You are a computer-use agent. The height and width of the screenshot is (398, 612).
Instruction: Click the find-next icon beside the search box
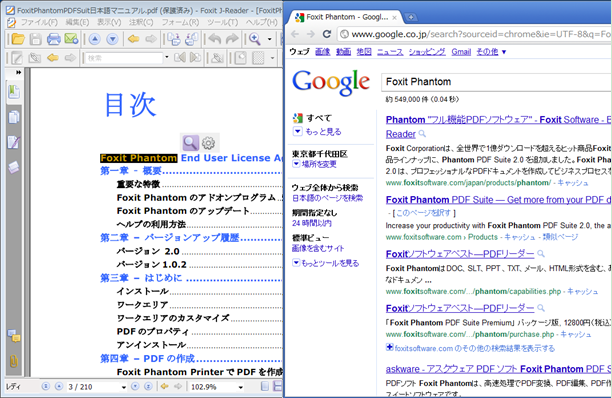coord(195,58)
